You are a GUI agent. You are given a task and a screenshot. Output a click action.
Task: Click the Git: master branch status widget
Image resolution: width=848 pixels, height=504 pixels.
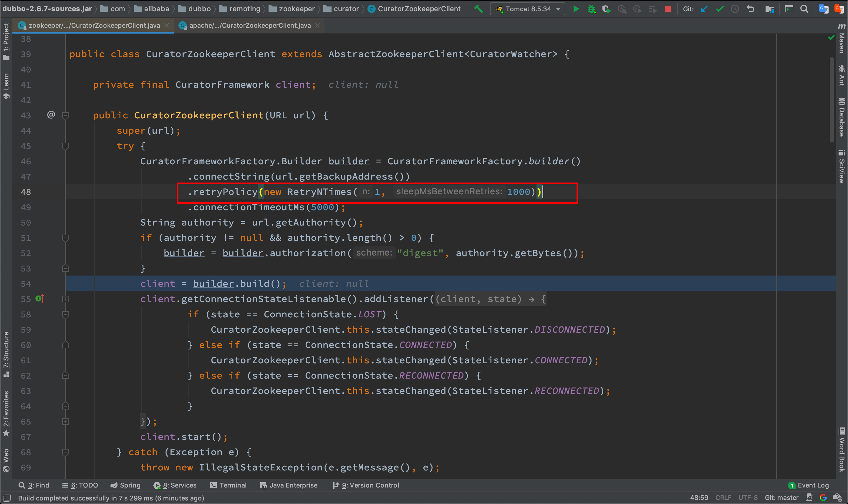pyautogui.click(x=781, y=498)
